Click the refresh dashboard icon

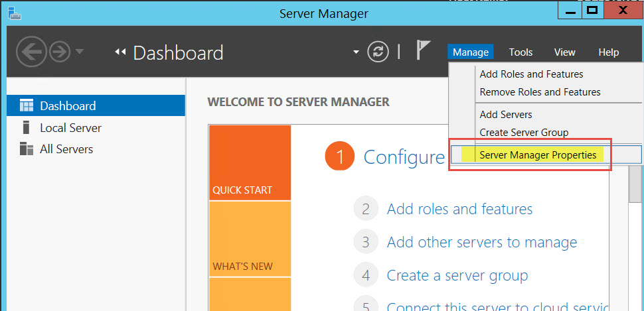(378, 52)
